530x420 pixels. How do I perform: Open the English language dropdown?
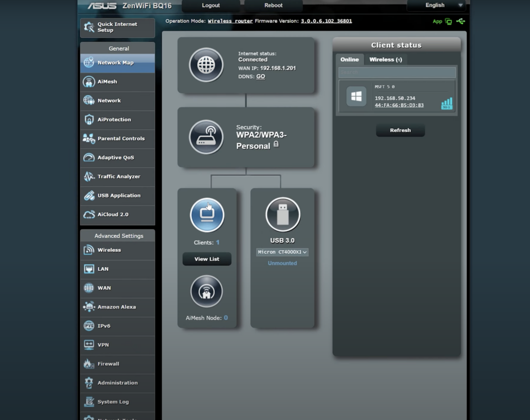[436, 5]
